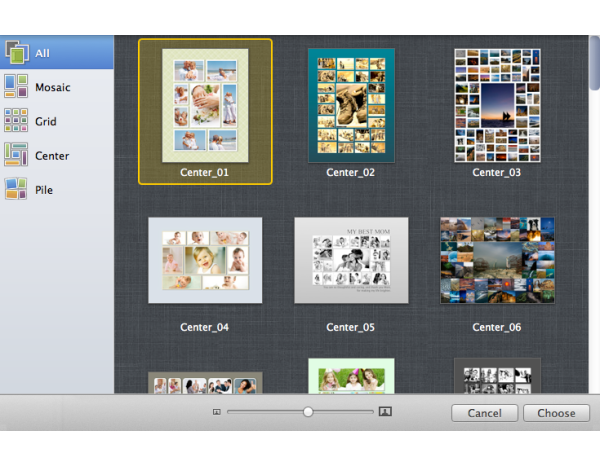
Task: Select the Pile layout icon
Action: tap(17, 189)
